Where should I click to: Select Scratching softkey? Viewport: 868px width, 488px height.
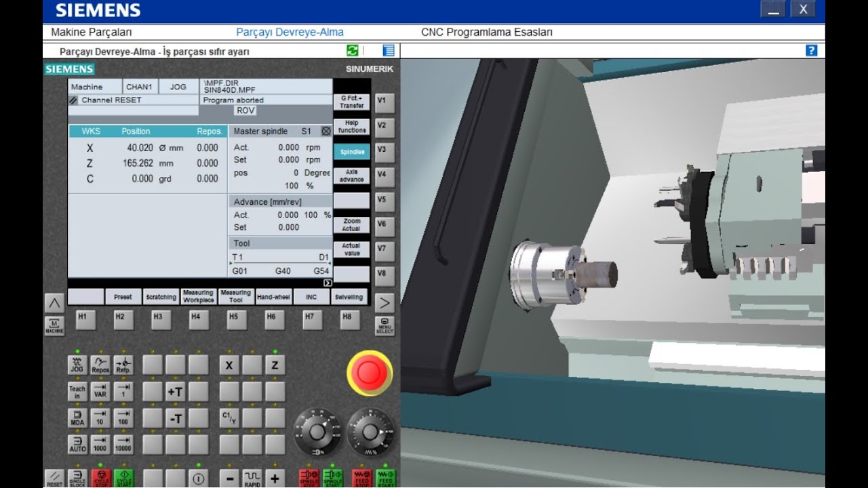click(x=161, y=297)
